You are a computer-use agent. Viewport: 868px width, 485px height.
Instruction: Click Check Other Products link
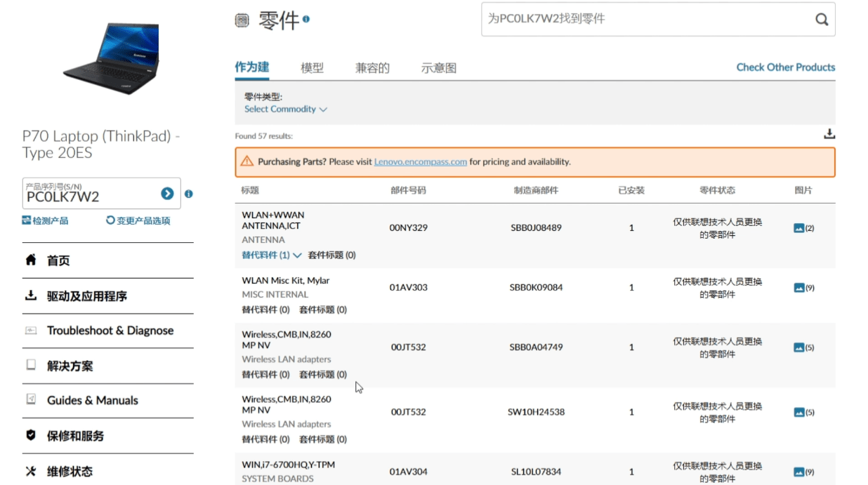(x=786, y=67)
